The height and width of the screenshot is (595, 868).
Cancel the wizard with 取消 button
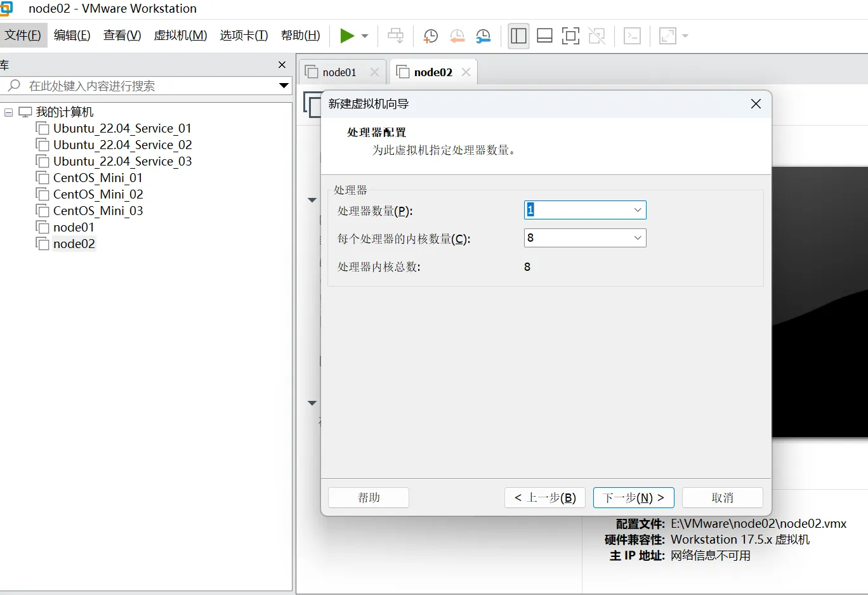722,498
